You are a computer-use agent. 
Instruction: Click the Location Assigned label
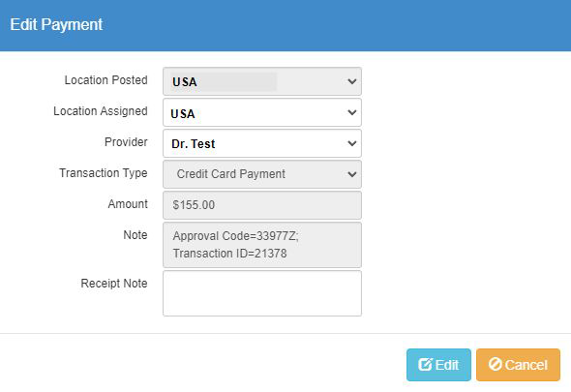click(101, 111)
